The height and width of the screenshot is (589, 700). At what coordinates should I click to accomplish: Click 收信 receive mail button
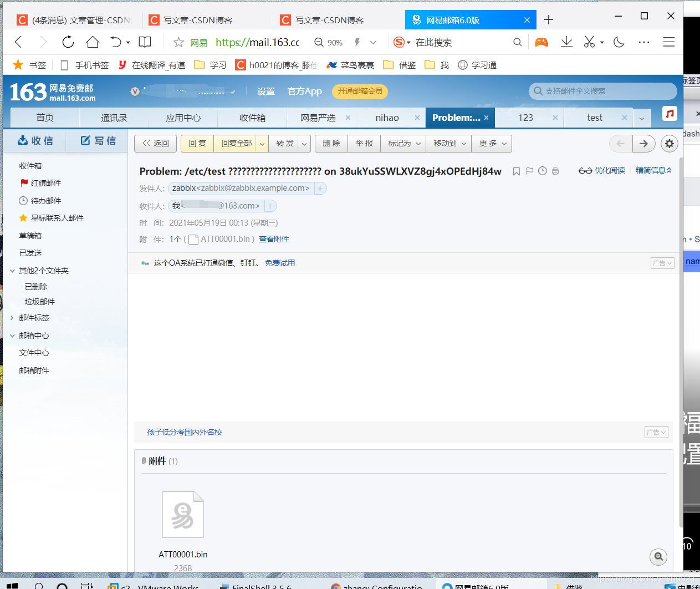tap(35, 141)
